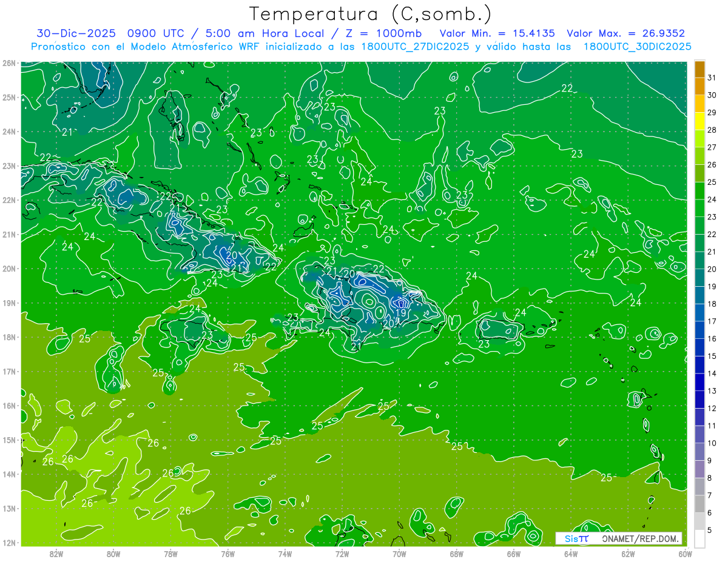
Task: Click the color bar label "10"
Action: click(x=712, y=443)
